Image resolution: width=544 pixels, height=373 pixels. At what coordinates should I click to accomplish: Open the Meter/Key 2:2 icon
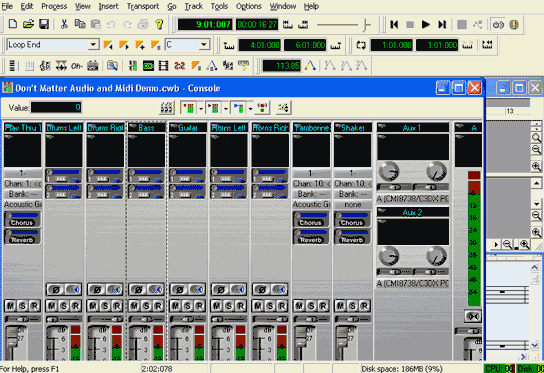[x=179, y=66]
